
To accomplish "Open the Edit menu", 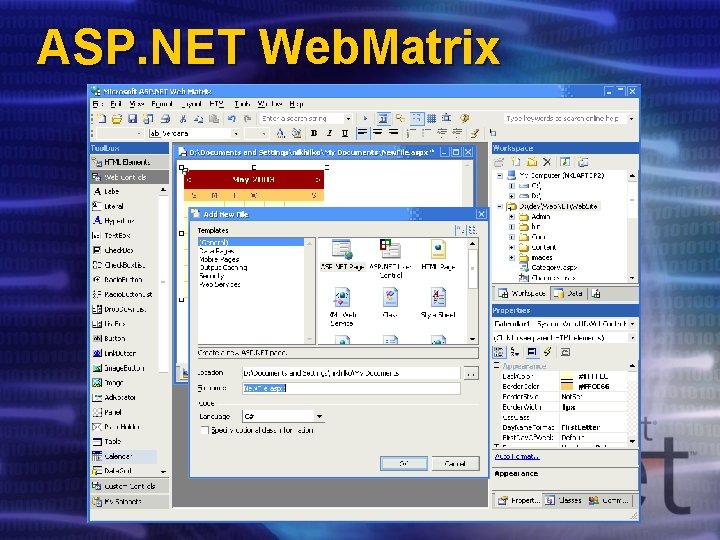I will click(116, 104).
